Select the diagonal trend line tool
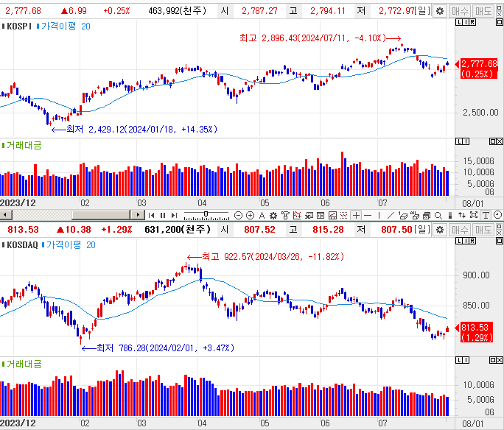The image size is (504, 430). (x=391, y=215)
